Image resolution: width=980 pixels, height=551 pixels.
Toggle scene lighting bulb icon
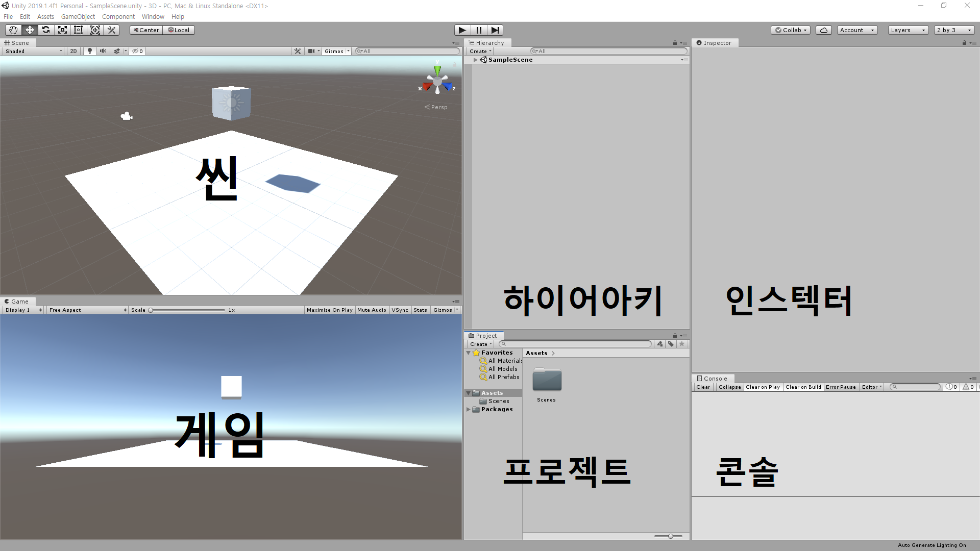pyautogui.click(x=90, y=51)
